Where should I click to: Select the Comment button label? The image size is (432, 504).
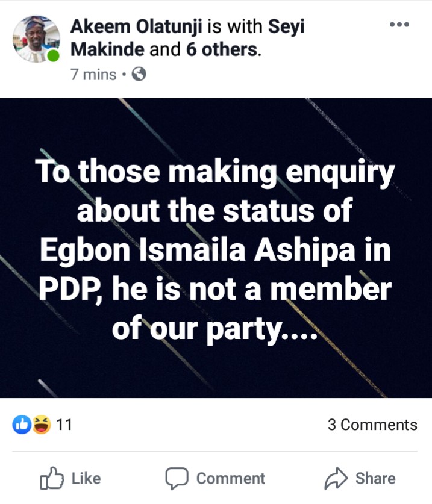[x=231, y=478]
